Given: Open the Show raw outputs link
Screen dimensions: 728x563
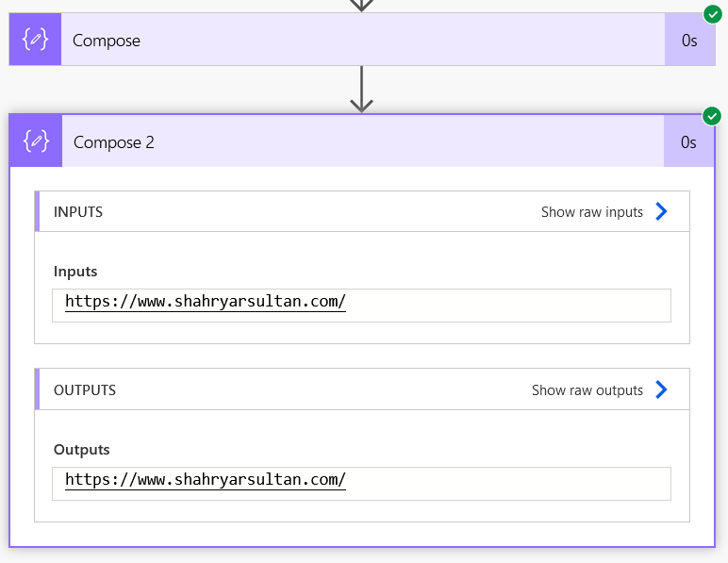Looking at the screenshot, I should click(x=587, y=390).
